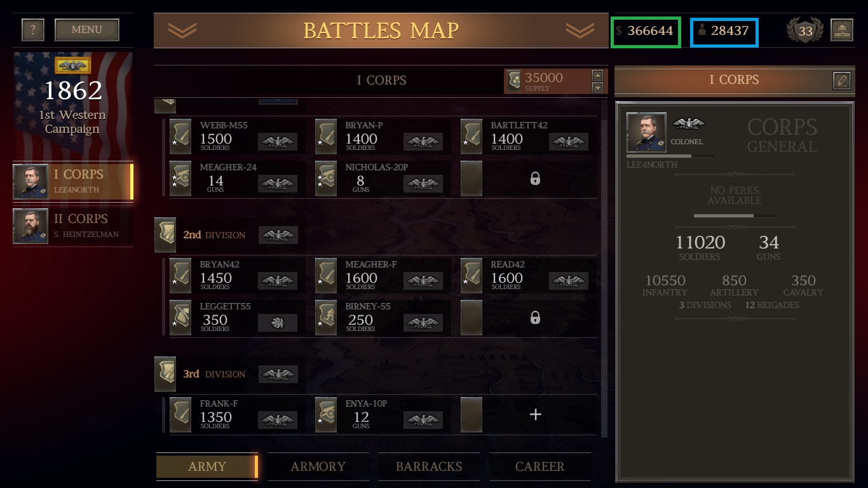Expand the Battles Map right chevron
The height and width of the screenshot is (488, 868).
(580, 30)
